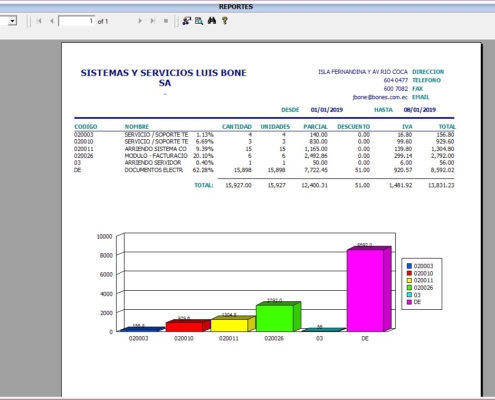Click the 62.28% percentage value
Viewport: 495px width, 400px height.
[203, 170]
